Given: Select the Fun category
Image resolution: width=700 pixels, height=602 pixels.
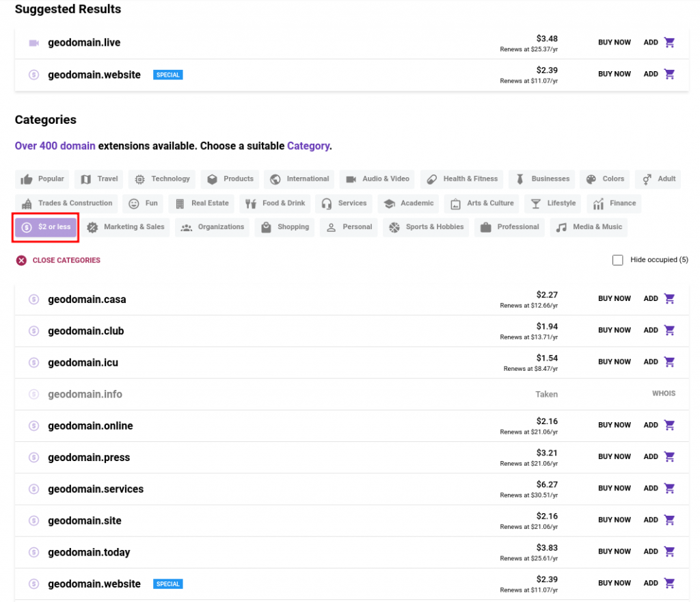Looking at the screenshot, I should pyautogui.click(x=143, y=203).
